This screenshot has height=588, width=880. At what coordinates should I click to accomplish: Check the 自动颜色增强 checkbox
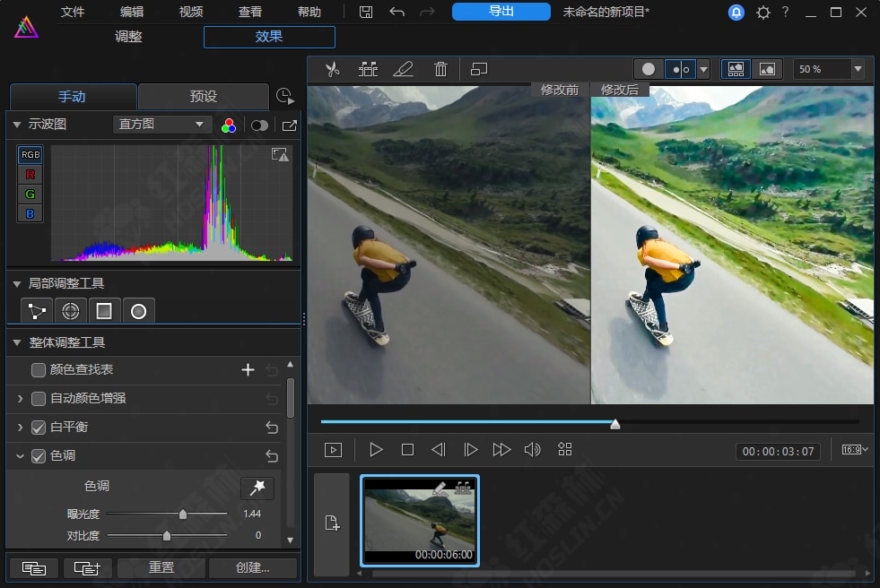click(x=39, y=398)
